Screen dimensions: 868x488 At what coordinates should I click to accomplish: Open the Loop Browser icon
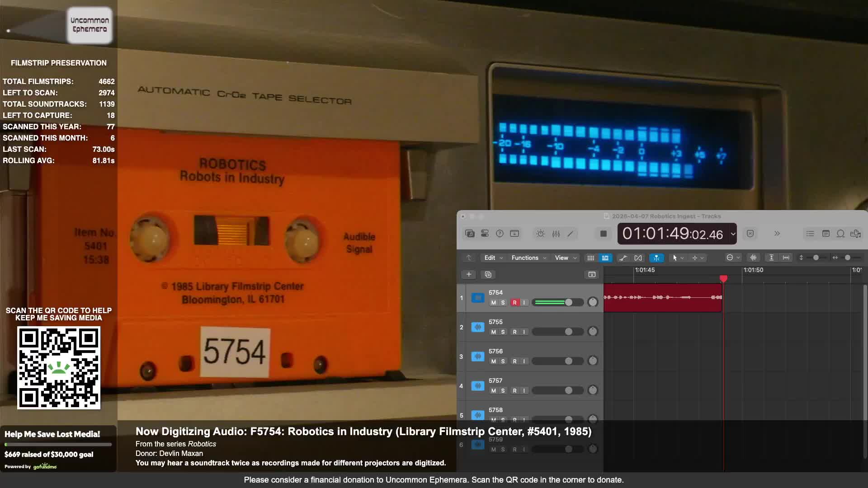[840, 234]
